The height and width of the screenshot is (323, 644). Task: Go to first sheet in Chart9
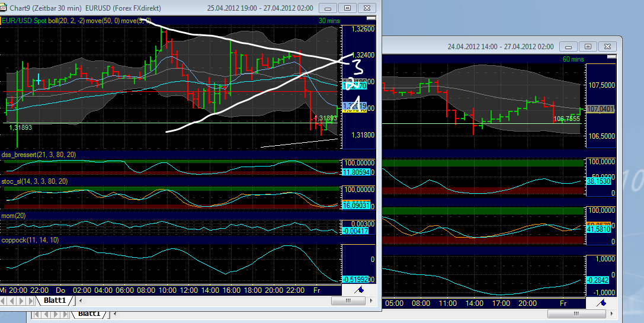[x=4, y=301]
